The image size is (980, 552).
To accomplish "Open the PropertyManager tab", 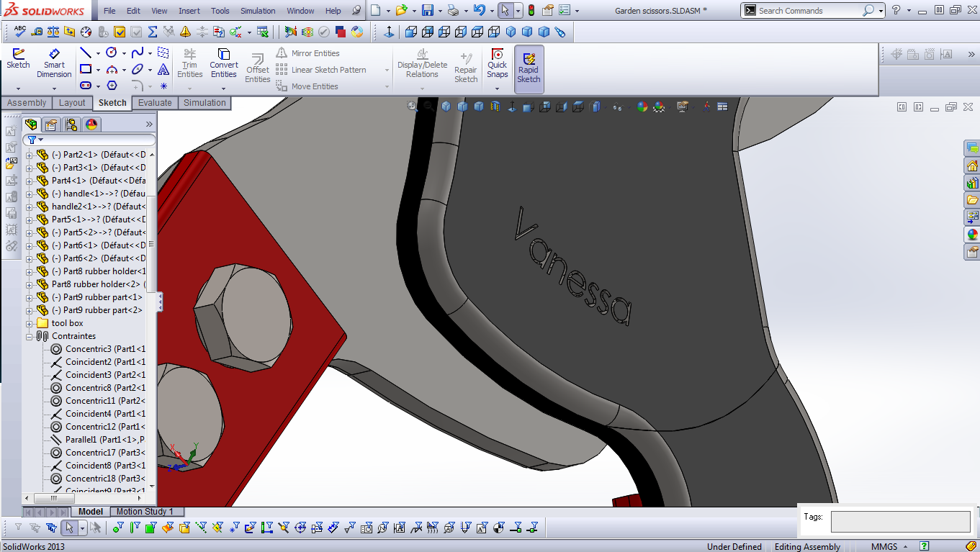I will pos(51,125).
